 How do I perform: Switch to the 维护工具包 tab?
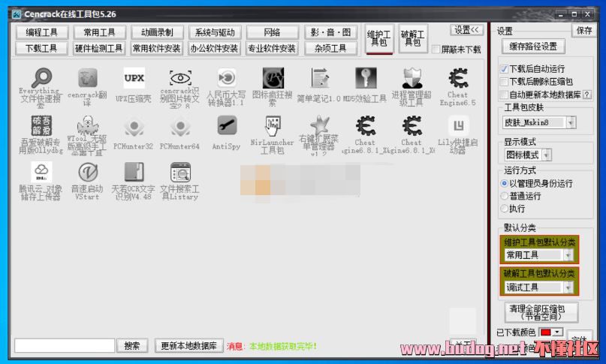coord(378,38)
